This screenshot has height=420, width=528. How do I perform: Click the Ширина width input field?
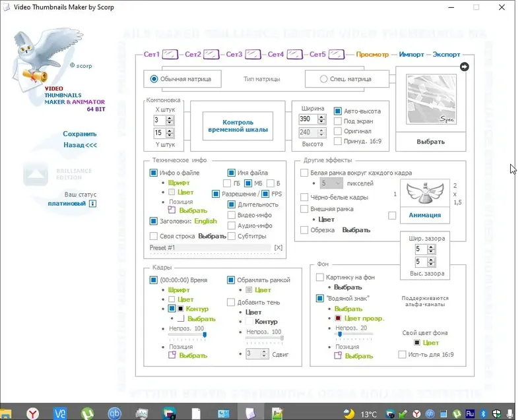pos(308,119)
